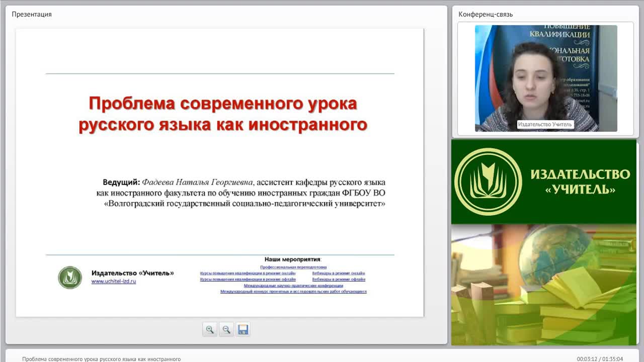This screenshot has width=644, height=362.
Task: Save the presentation with the floppy disk icon
Action: point(243,329)
